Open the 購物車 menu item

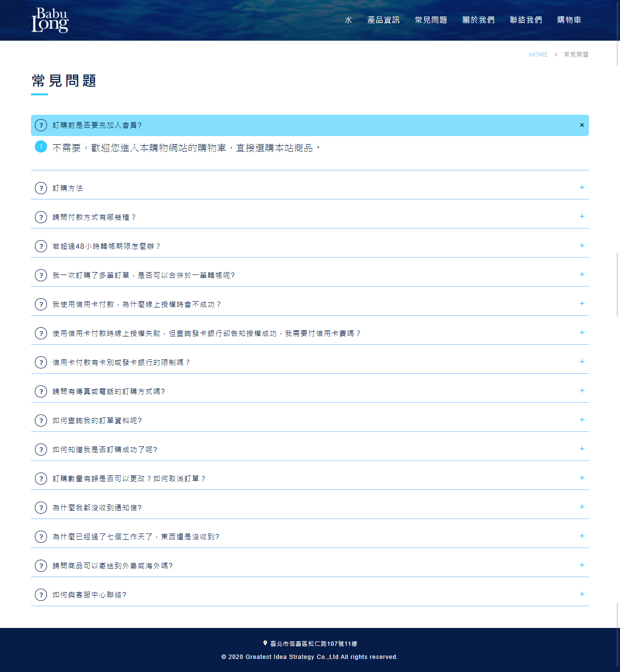coord(569,20)
